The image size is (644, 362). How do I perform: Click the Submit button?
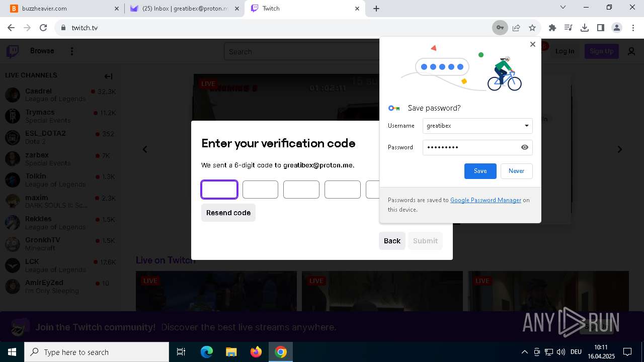coord(425,241)
